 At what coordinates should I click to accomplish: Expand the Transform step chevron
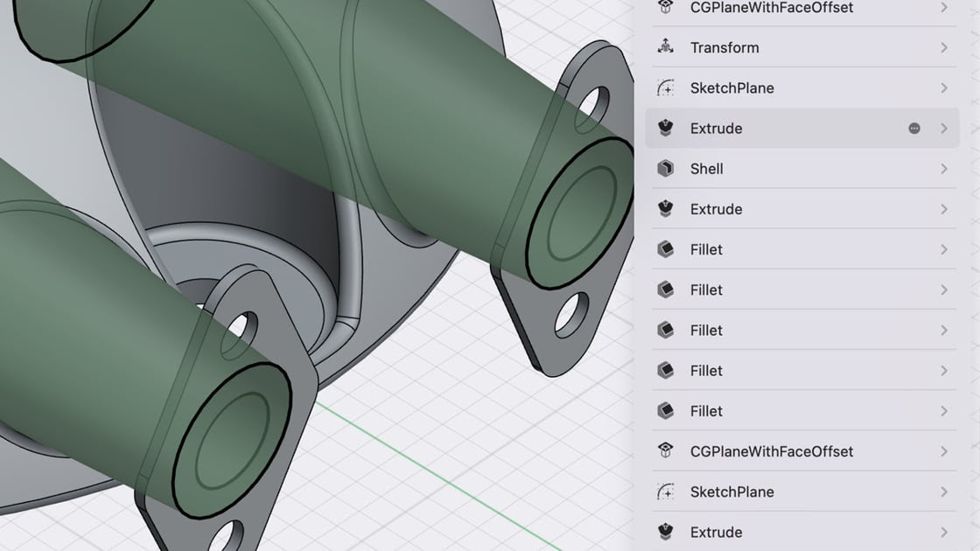[x=944, y=47]
